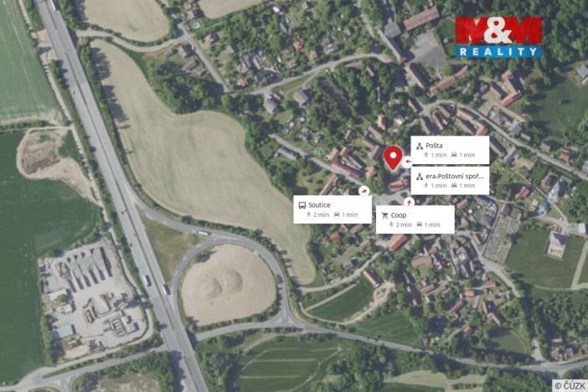Click driving time 1 min in Coop card
588x392 pixels.
[x=432, y=224]
